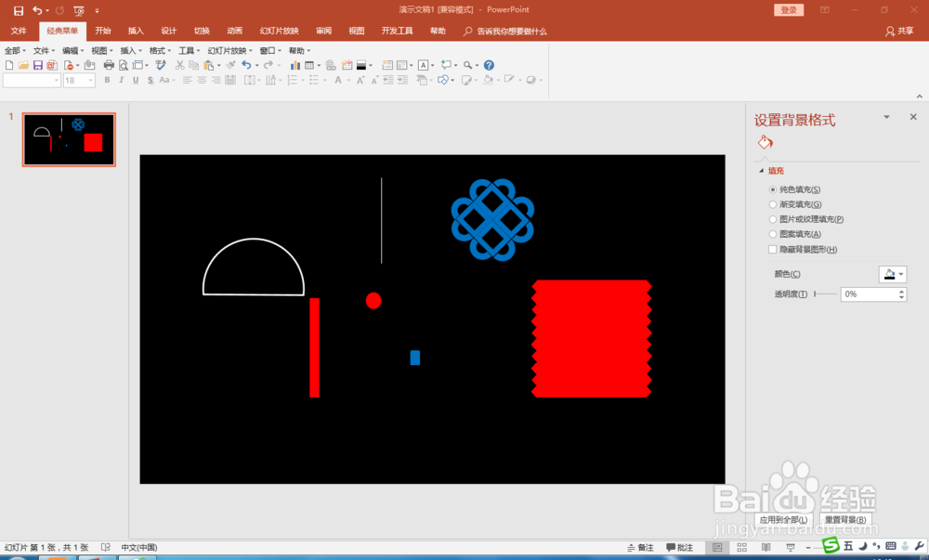Click the 共享 (Share) button

pos(899,31)
